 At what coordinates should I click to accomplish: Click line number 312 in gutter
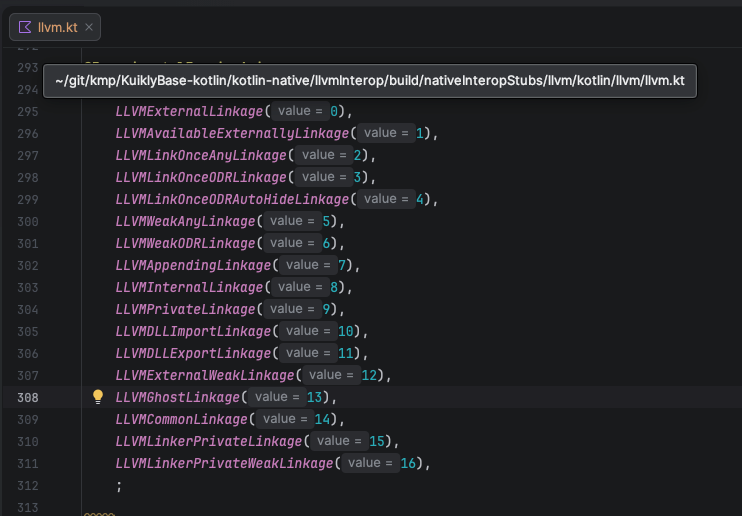tap(28, 485)
